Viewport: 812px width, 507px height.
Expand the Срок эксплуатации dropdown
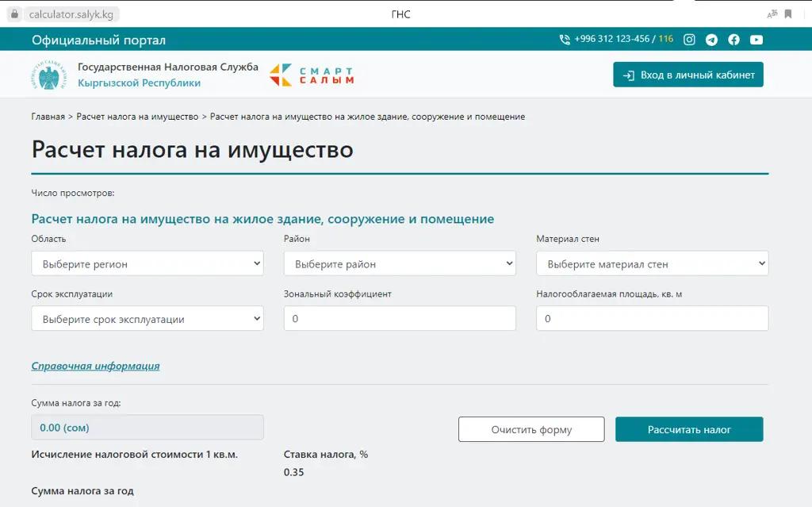[x=147, y=318]
